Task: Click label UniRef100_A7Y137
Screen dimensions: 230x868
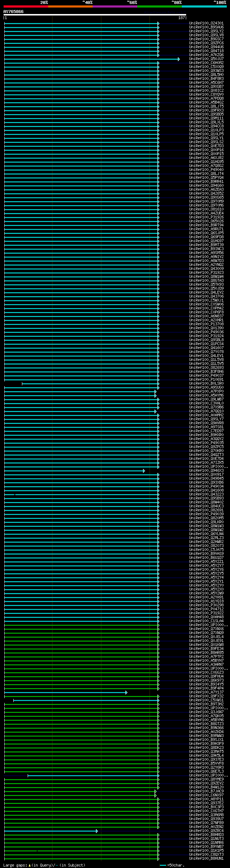Action: pos(206,692)
